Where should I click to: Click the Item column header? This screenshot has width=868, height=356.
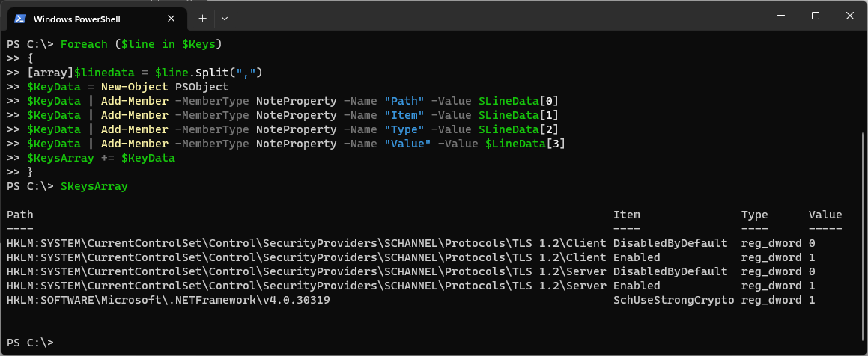(x=626, y=215)
